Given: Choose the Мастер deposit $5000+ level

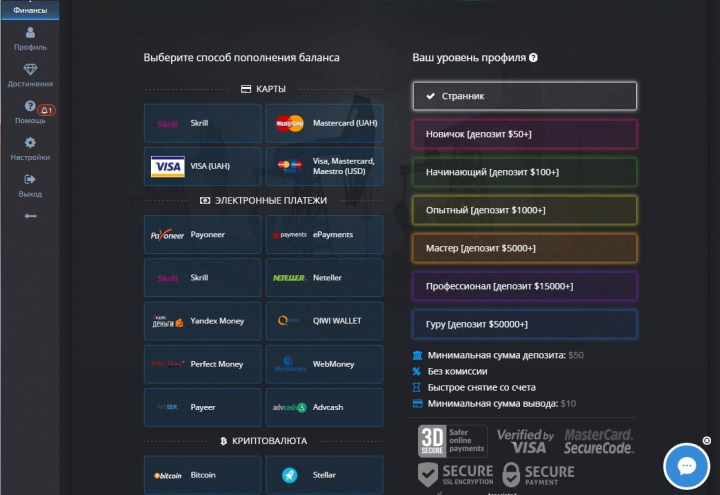Looking at the screenshot, I should [x=524, y=248].
